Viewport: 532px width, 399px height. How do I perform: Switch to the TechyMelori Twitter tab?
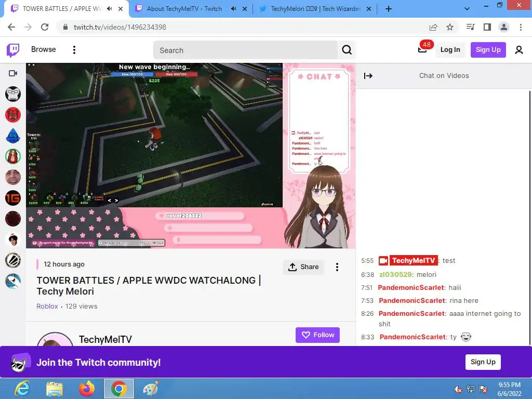(315, 9)
